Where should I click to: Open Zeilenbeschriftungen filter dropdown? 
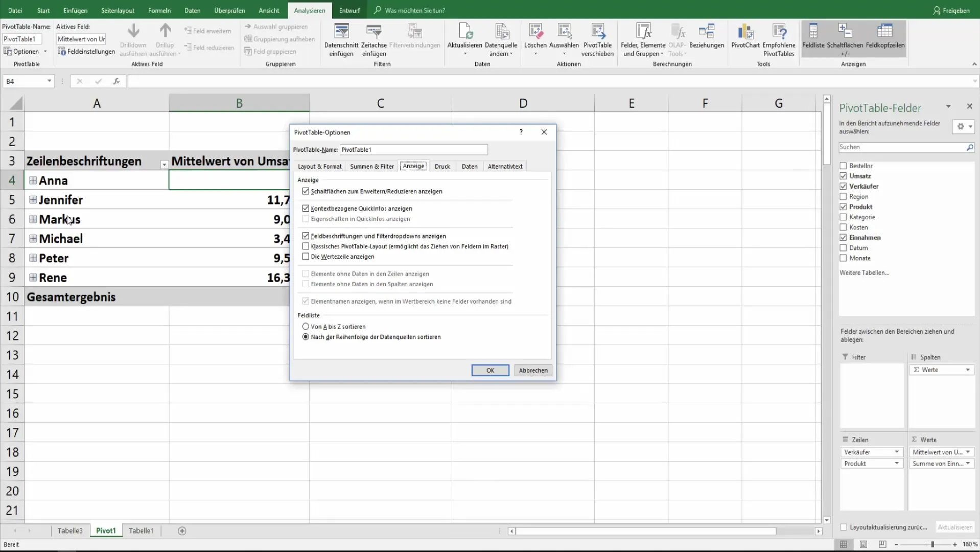[x=164, y=165]
